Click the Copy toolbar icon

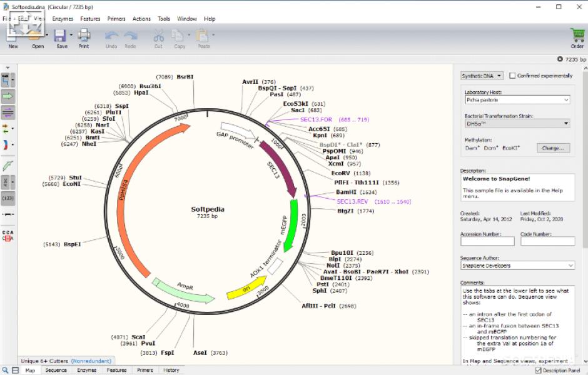pyautogui.click(x=177, y=36)
